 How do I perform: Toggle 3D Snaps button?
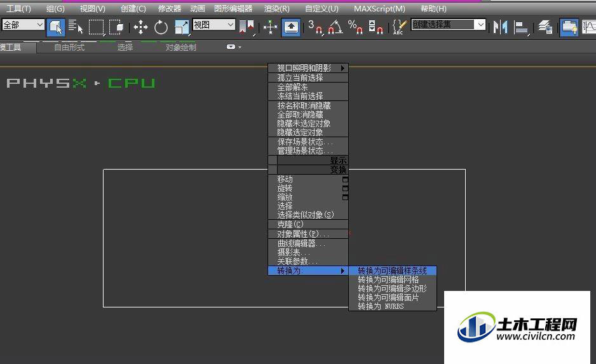(x=315, y=27)
